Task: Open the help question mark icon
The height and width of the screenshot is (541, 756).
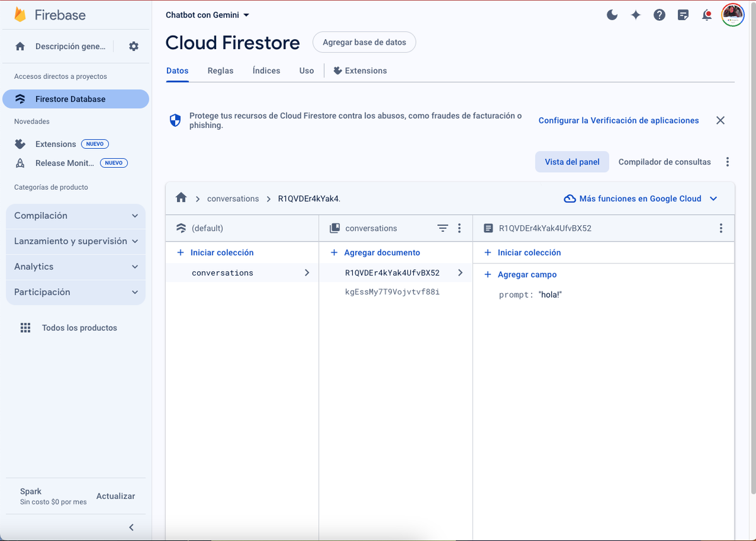Action: [x=659, y=15]
